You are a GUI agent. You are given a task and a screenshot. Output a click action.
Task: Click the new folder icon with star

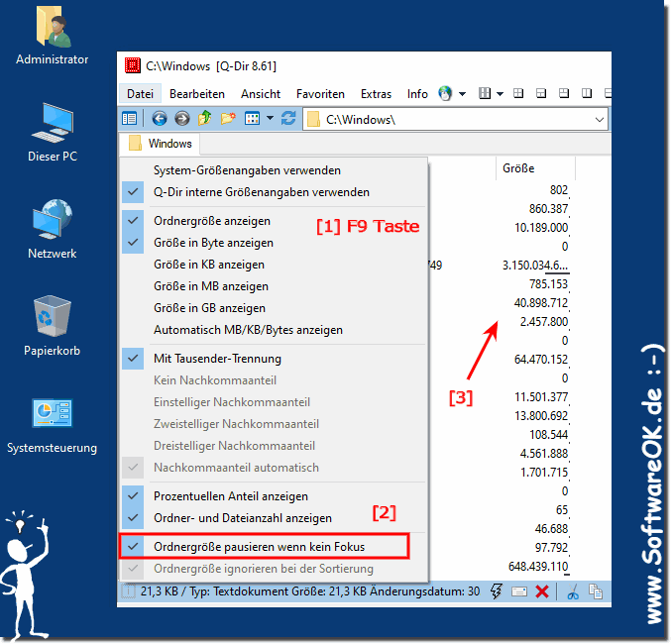(x=228, y=118)
